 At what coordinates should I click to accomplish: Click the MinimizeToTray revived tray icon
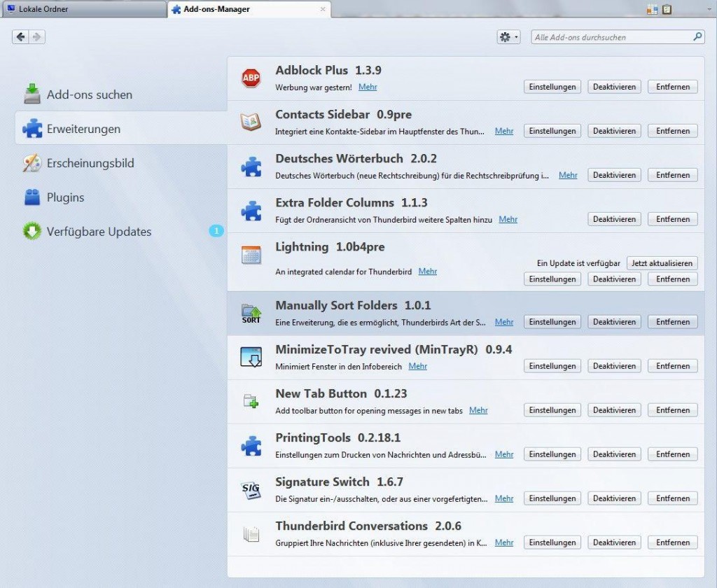tap(251, 357)
